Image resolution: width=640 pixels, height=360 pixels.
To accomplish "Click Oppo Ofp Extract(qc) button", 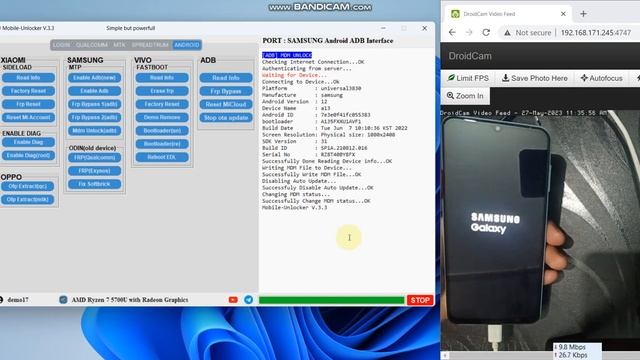I will point(27,186).
